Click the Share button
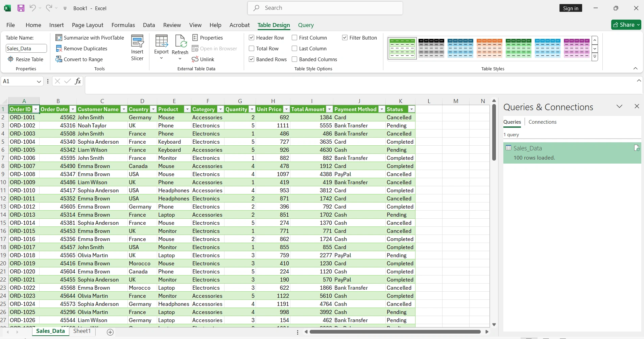Image resolution: width=644 pixels, height=339 pixels. tap(626, 24)
